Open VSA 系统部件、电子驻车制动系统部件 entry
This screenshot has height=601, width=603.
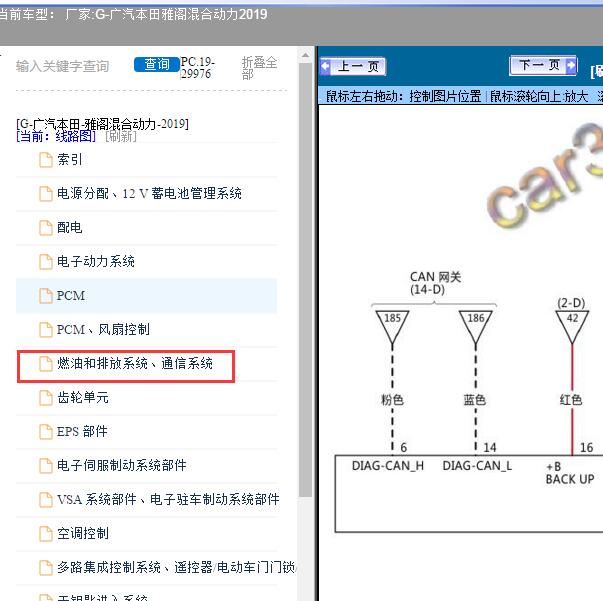[168, 499]
